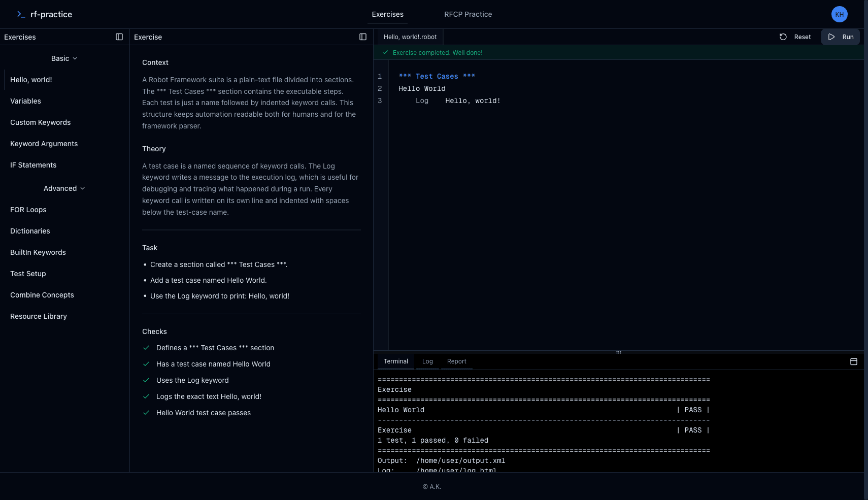Click the Reset button
The height and width of the screenshot is (500, 868).
point(795,37)
